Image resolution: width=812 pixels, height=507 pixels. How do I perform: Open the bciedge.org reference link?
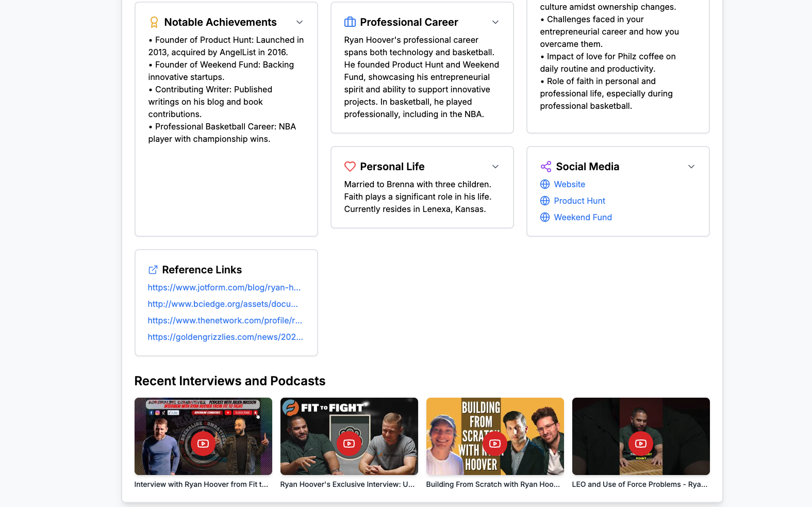(x=223, y=304)
